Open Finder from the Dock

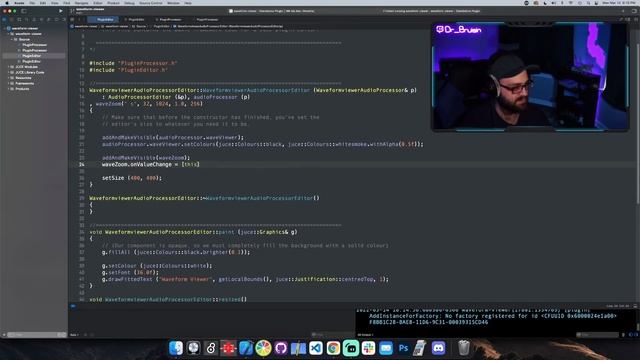(176, 348)
